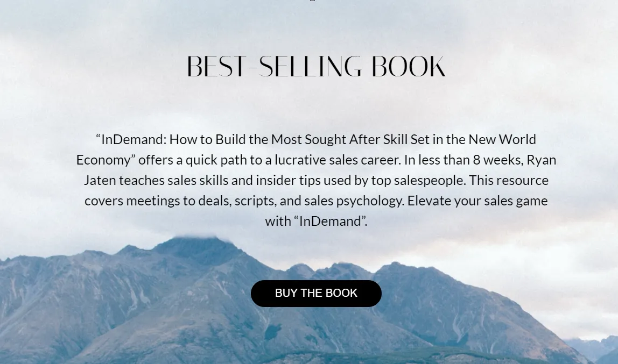Click the surname "Jaten"
618x364 pixels.
pyautogui.click(x=100, y=180)
